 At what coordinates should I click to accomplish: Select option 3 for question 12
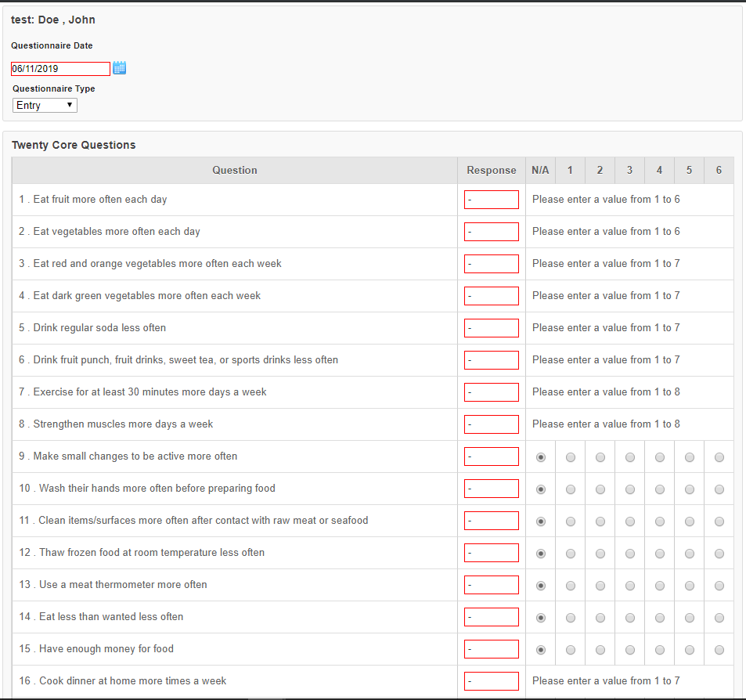630,554
